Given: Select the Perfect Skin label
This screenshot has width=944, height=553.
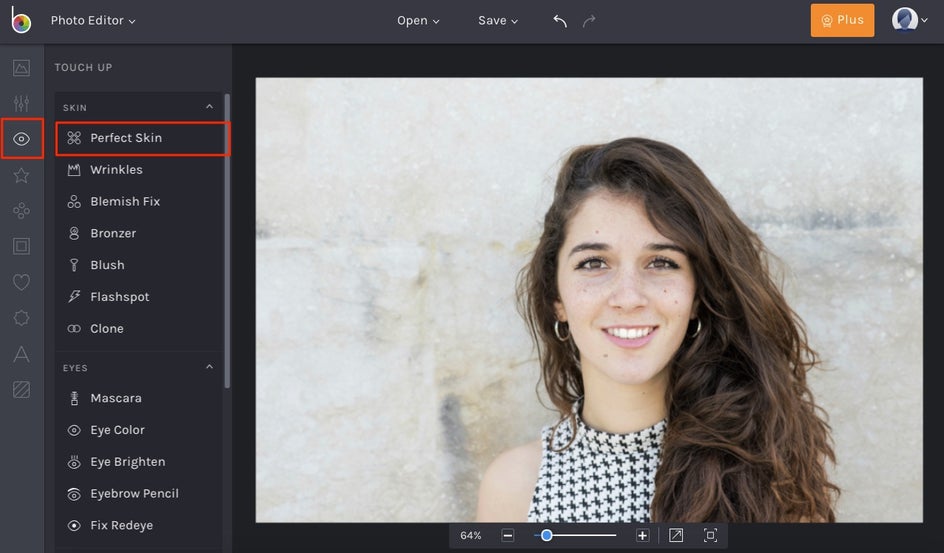Looking at the screenshot, I should 126,138.
